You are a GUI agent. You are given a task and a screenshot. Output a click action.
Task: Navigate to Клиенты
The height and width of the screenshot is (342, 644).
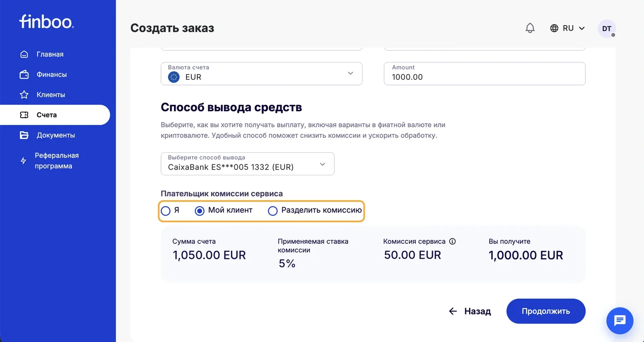coord(51,95)
